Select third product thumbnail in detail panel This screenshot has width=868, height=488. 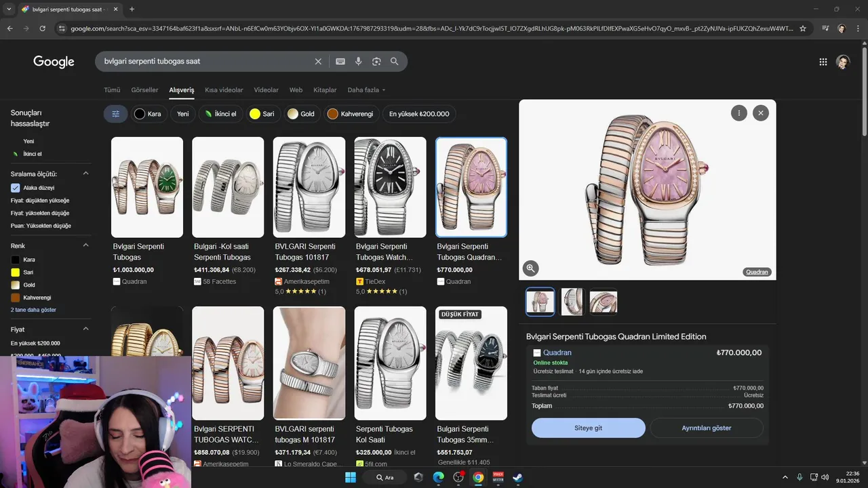pos(604,302)
